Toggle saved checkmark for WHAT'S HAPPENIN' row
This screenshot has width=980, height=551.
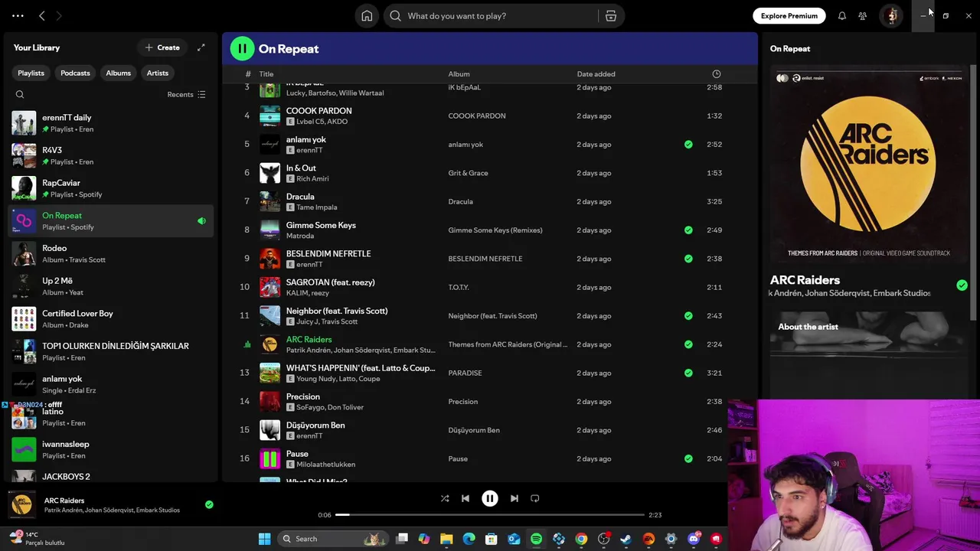[x=688, y=373]
